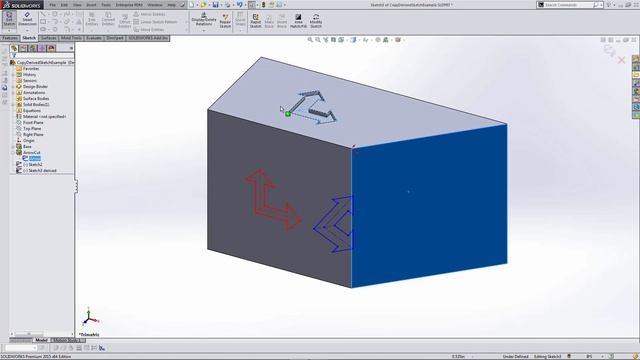This screenshot has height=360, width=640.
Task: Open the Smart Dimension dropdown arrow
Action: 27,31
